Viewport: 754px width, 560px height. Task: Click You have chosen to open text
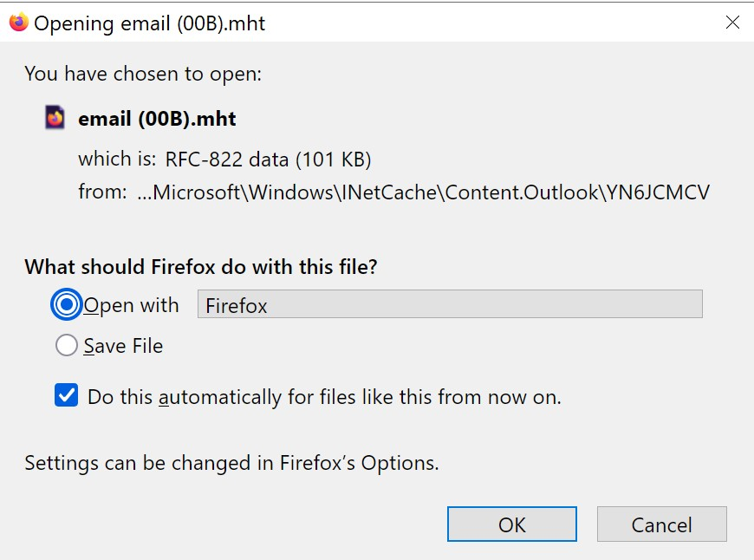(143, 74)
